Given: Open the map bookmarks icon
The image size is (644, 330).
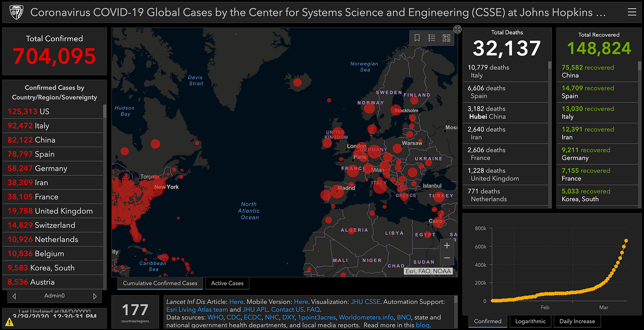Looking at the screenshot, I should point(417,38).
